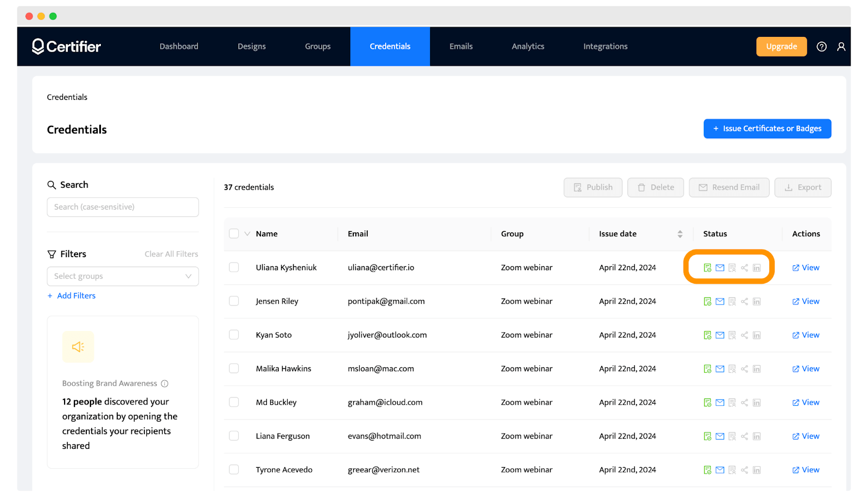
Task: Open the Designs tab
Action: (x=252, y=47)
